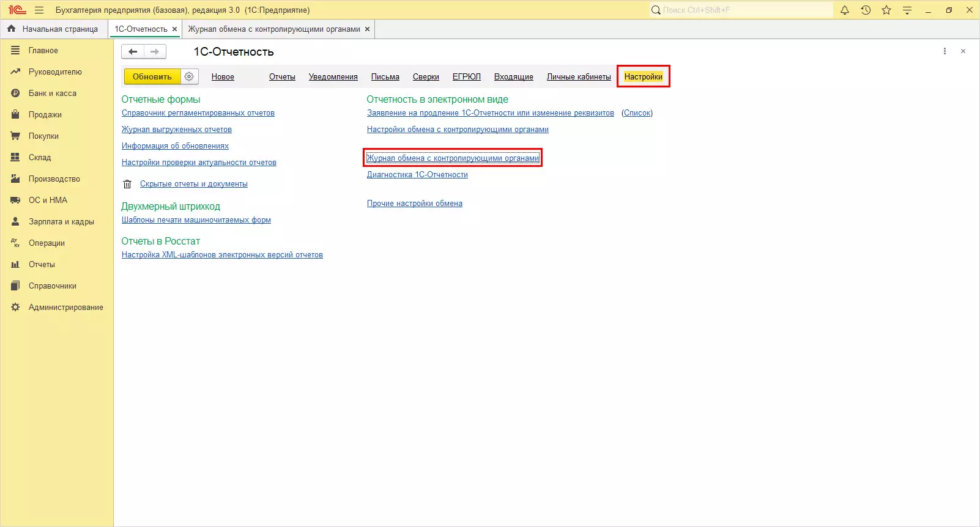Open Настройки проверки актуальности отчетов link
The width and height of the screenshot is (980, 527).
pyautogui.click(x=199, y=163)
